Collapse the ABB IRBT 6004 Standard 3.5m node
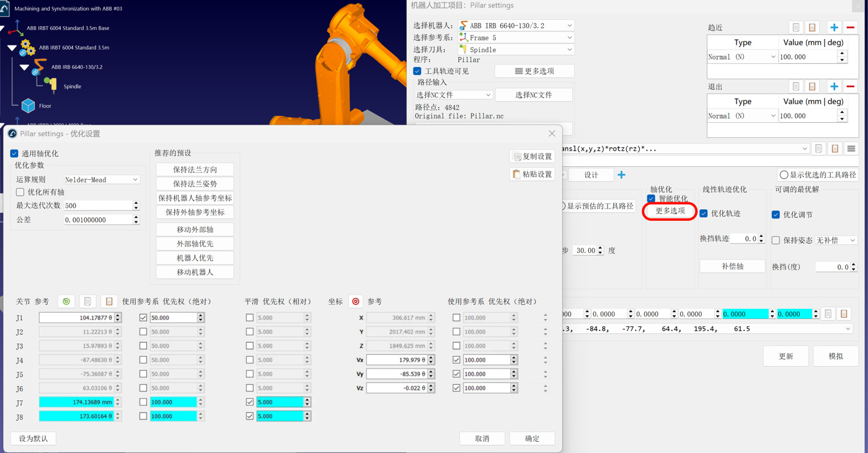868x453 pixels. coord(12,48)
